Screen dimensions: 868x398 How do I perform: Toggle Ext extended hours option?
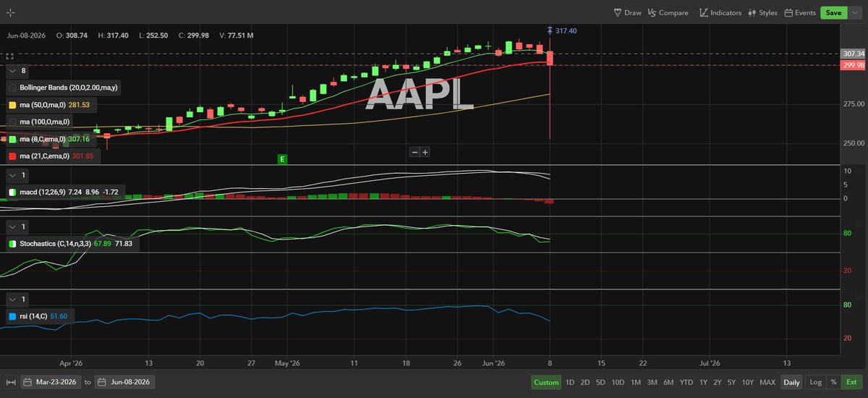pyautogui.click(x=851, y=382)
